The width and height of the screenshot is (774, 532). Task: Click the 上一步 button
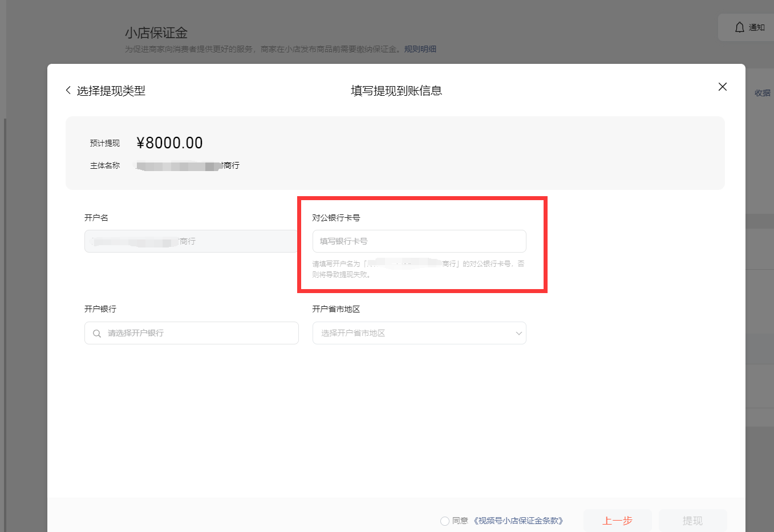point(618,521)
